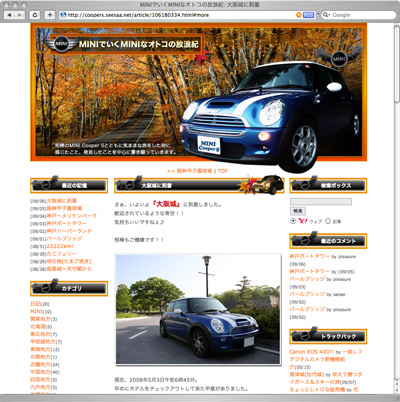
Task: Open recent post 神戸ハーバーランド
Action: pos(69,231)
